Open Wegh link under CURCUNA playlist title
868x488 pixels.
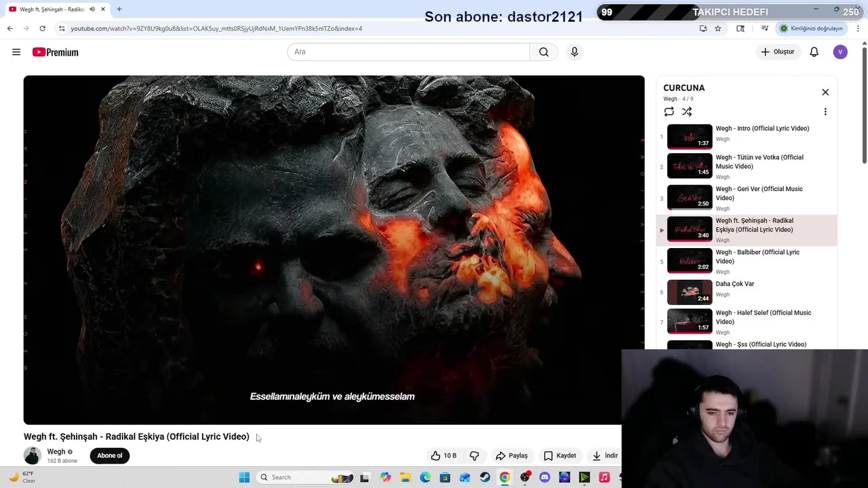(670, 99)
